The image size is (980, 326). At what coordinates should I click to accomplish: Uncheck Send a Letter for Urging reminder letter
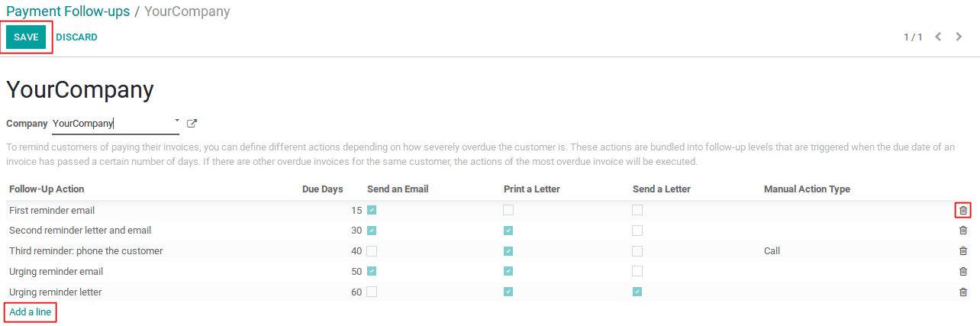[x=637, y=292]
